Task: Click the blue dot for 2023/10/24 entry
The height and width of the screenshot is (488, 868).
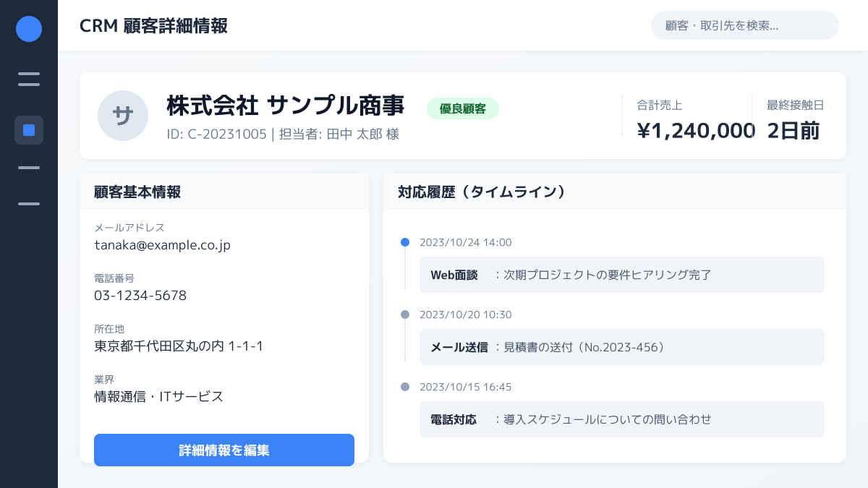Action: coord(405,242)
